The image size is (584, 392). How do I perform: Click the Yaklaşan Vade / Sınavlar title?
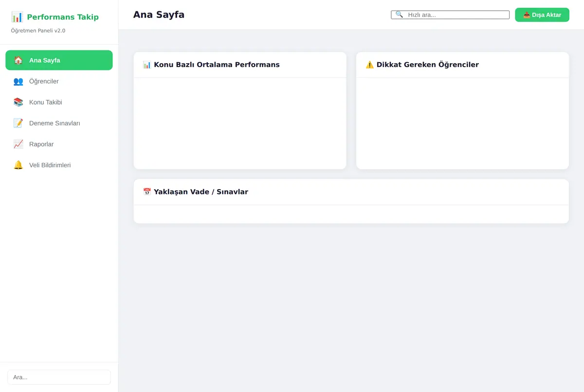click(201, 192)
